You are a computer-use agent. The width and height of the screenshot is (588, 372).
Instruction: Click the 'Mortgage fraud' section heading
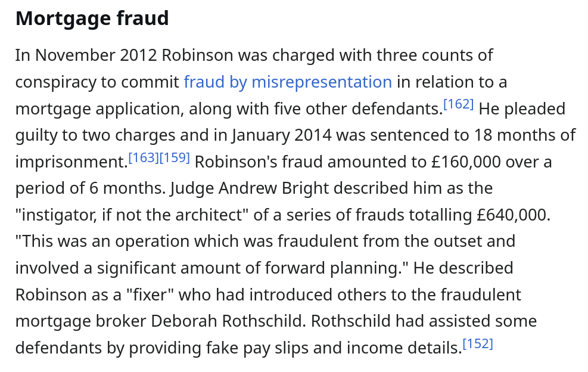[x=92, y=18]
